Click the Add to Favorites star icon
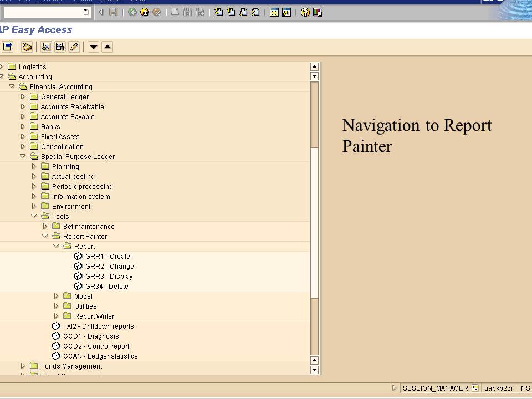This screenshot has height=399, width=532. pyautogui.click(x=46, y=47)
